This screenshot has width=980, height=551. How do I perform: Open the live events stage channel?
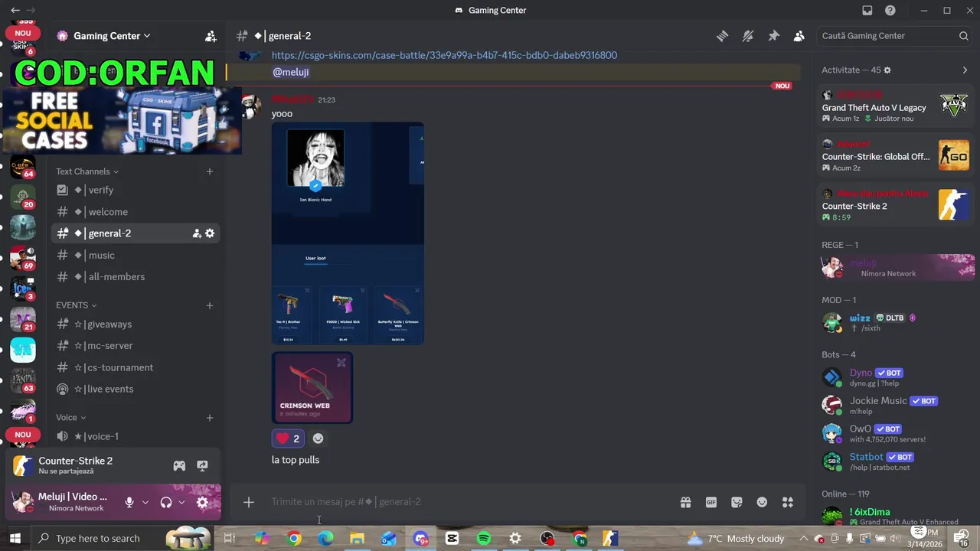pyautogui.click(x=136, y=389)
